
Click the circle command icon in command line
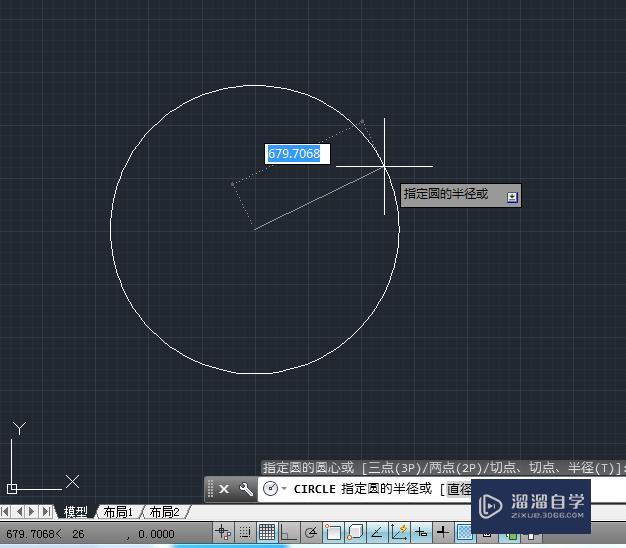coord(271,489)
